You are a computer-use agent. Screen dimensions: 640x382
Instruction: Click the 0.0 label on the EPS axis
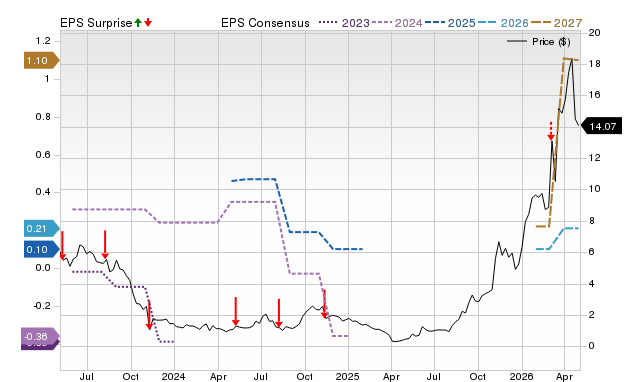[x=43, y=268]
